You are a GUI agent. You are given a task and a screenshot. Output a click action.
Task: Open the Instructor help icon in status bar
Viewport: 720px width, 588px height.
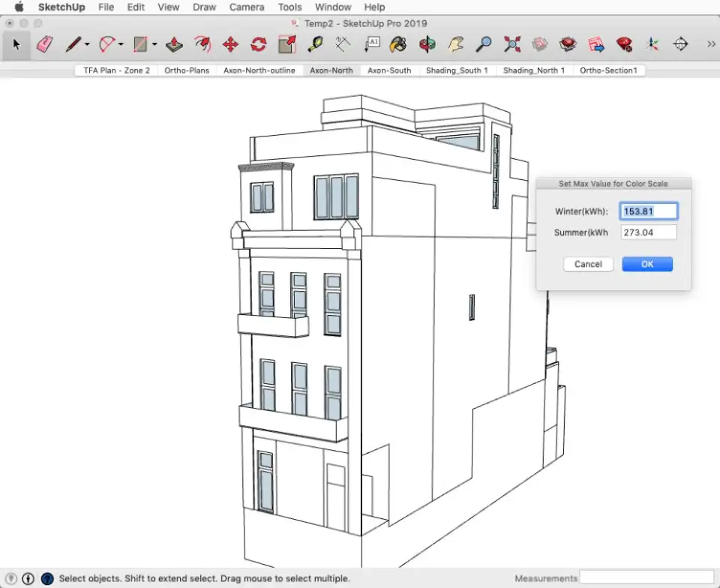point(47,578)
